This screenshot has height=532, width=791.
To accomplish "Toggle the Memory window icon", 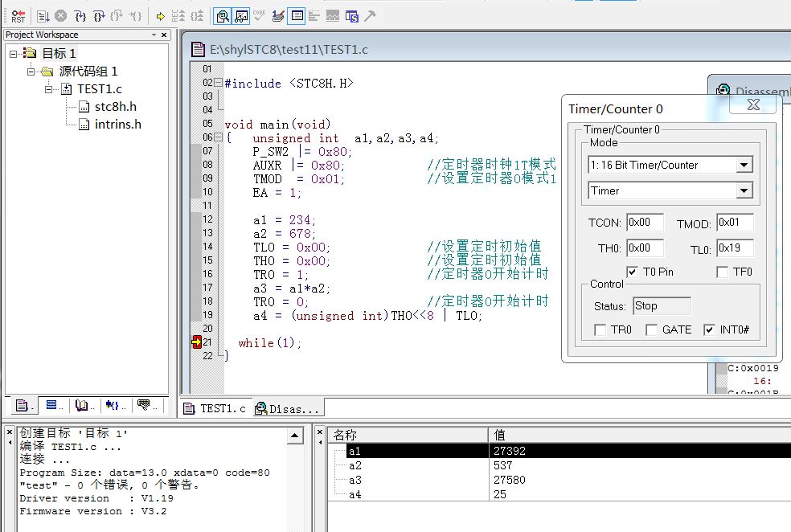I will click(x=297, y=16).
